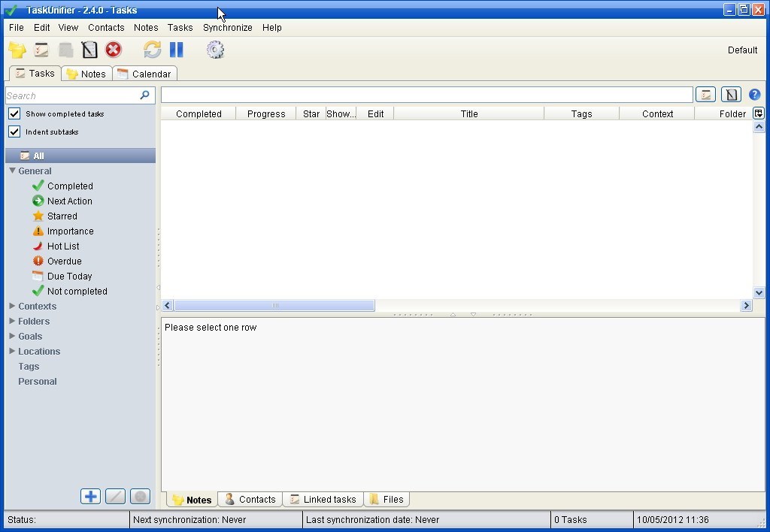Open the Contacts menu
The height and width of the screenshot is (532, 770).
coord(106,28)
